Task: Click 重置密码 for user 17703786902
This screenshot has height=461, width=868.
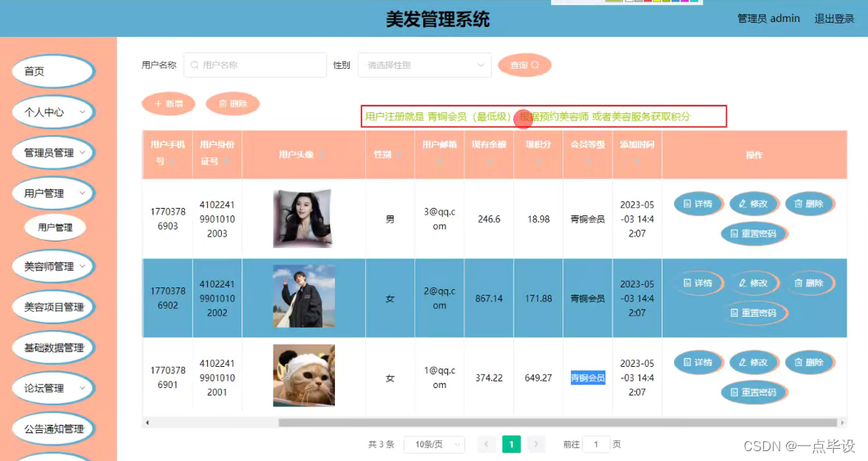Action: tap(753, 313)
